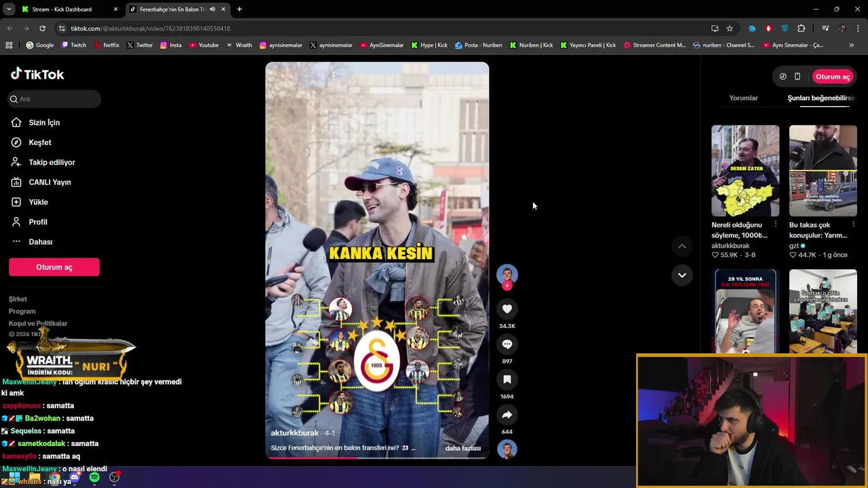Seek using the red video progress bar
The width and height of the screenshot is (868, 488).
pos(376,457)
